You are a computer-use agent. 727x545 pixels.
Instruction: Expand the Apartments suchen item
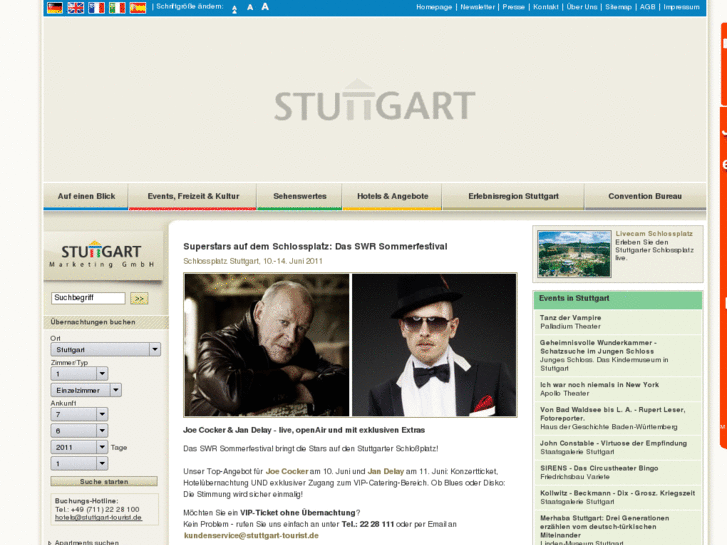click(x=86, y=542)
